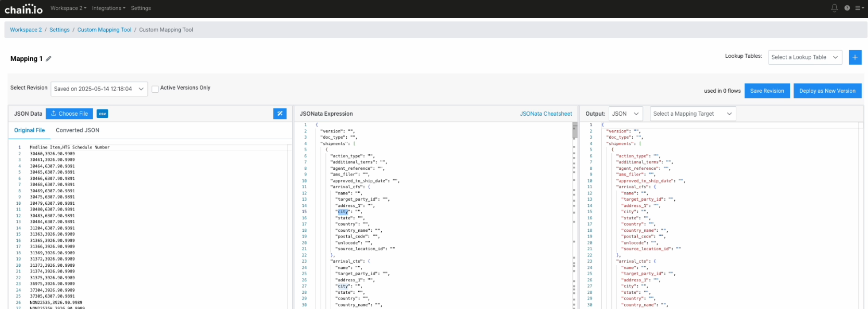Click "version" line in the Output panel
The width and height of the screenshot is (868, 309).
pyautogui.click(x=624, y=131)
